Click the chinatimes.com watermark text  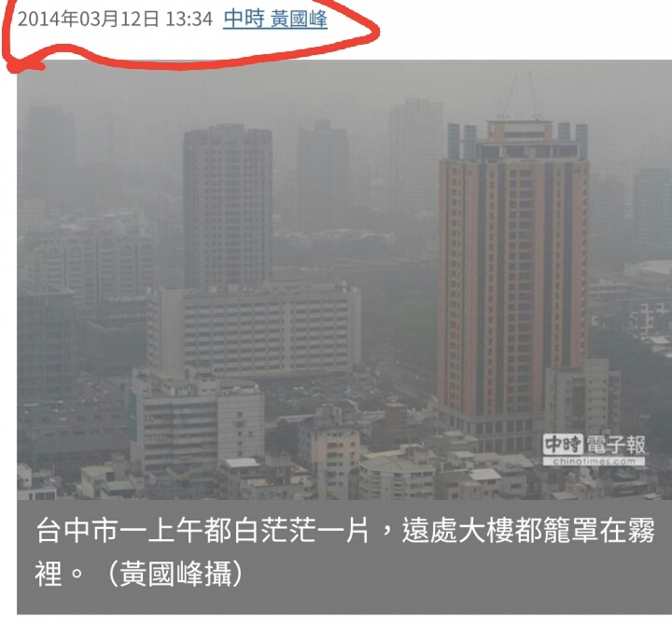594,462
